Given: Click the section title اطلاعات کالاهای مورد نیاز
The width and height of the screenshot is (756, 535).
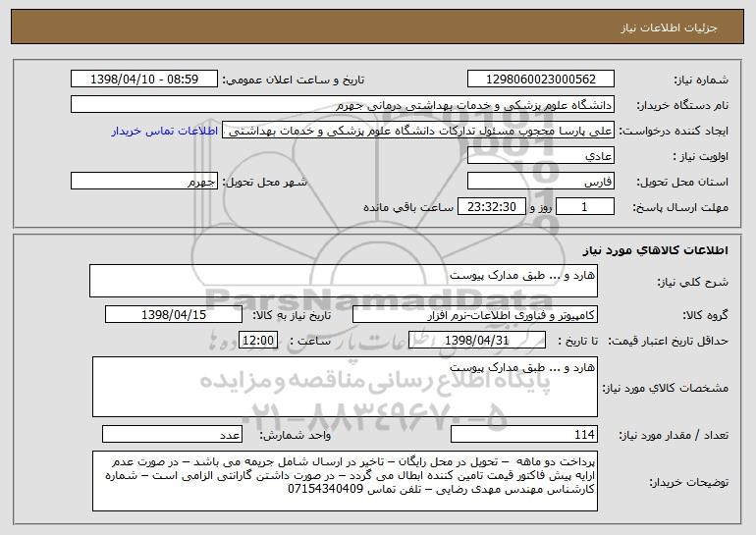Looking at the screenshot, I should [x=655, y=250].
